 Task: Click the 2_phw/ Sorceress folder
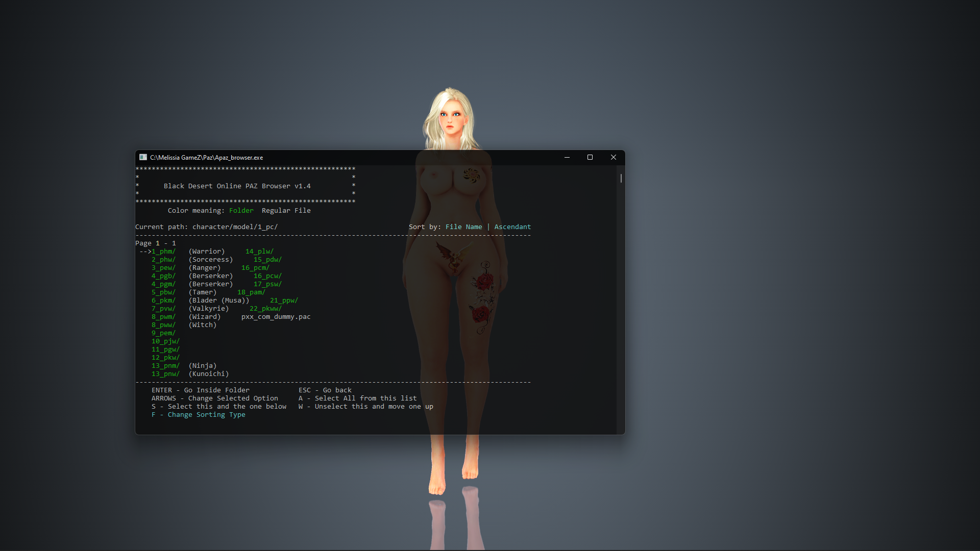(x=163, y=260)
